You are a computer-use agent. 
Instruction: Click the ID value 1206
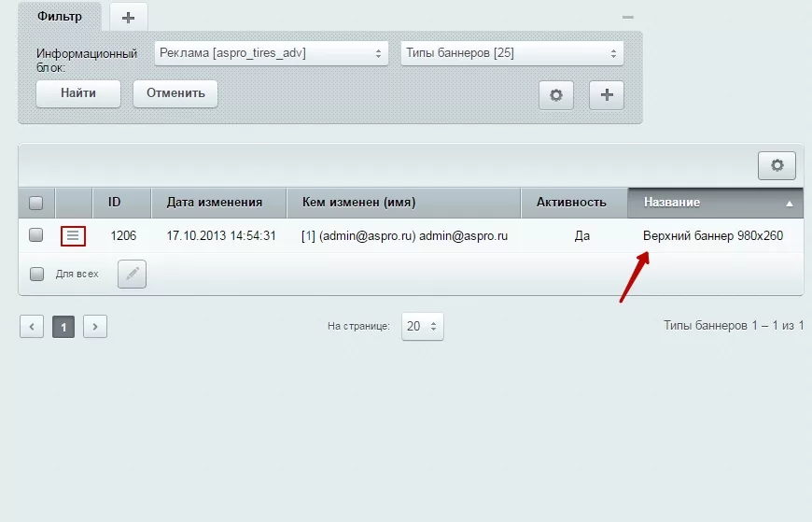123,236
